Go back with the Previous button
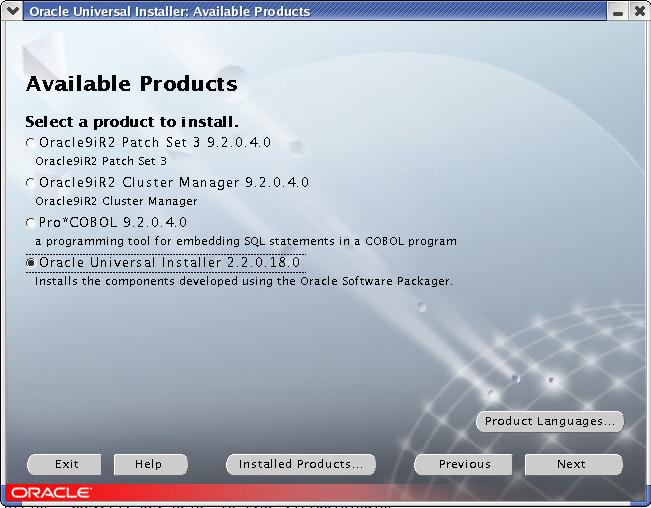The image size is (651, 508). (464, 464)
